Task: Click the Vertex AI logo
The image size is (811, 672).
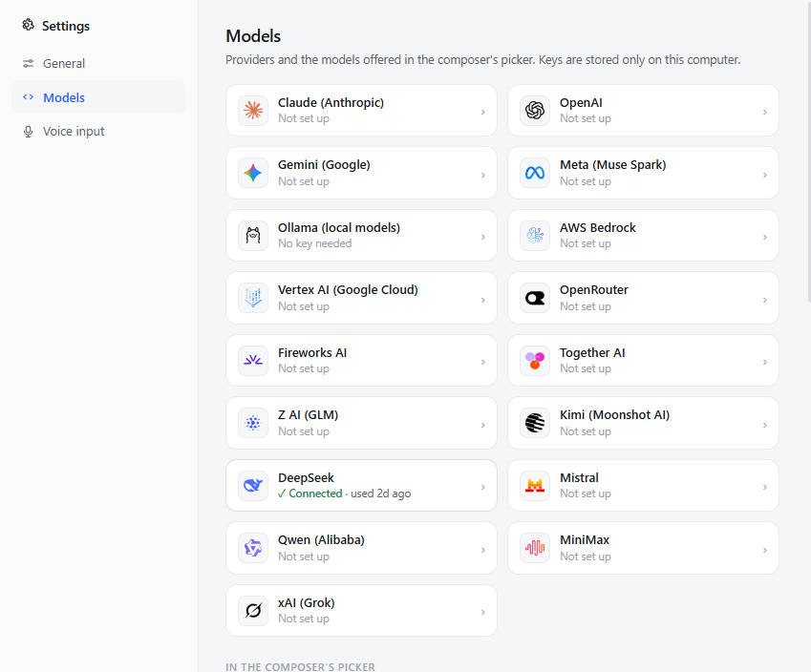Action: (x=253, y=298)
